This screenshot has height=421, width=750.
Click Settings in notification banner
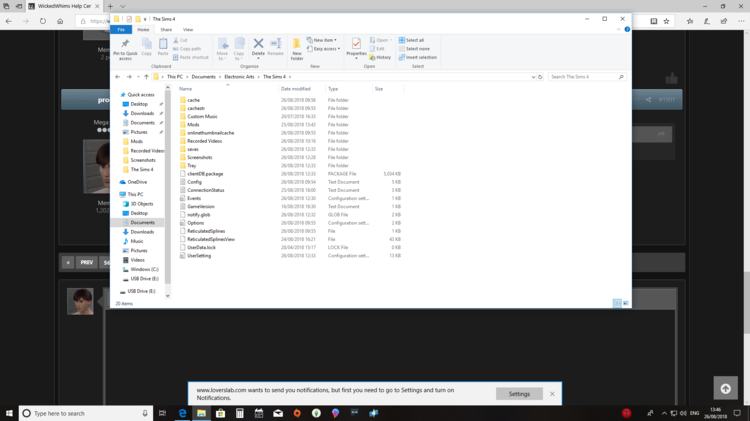coord(519,394)
